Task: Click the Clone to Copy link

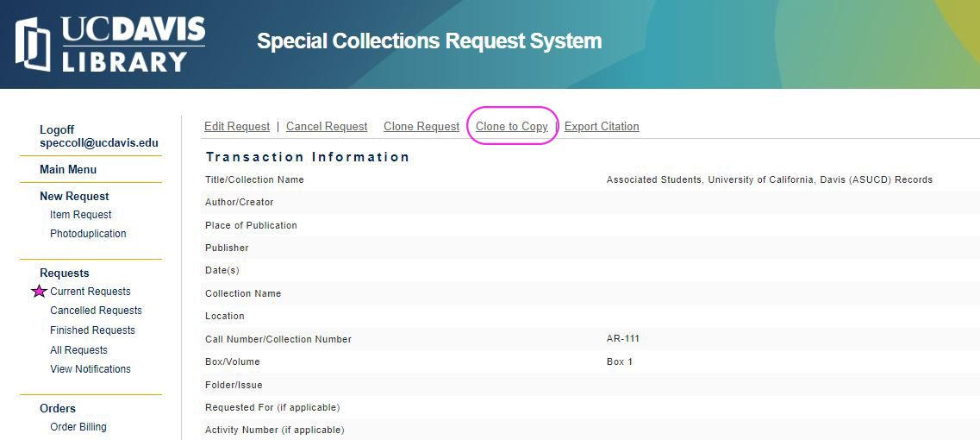Action: (x=512, y=127)
